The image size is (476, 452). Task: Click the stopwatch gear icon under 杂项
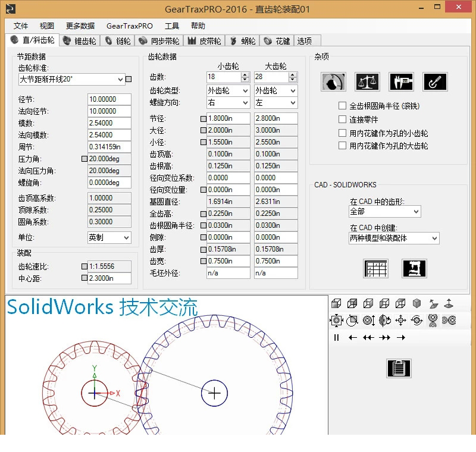[x=333, y=82]
